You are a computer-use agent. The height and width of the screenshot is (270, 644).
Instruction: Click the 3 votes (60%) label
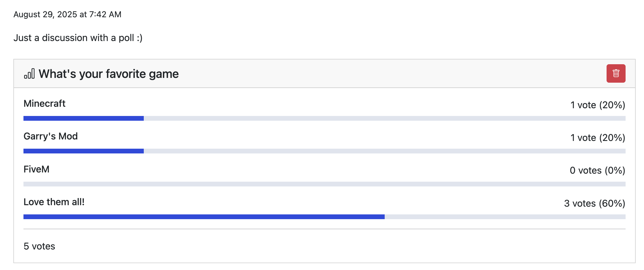click(595, 203)
